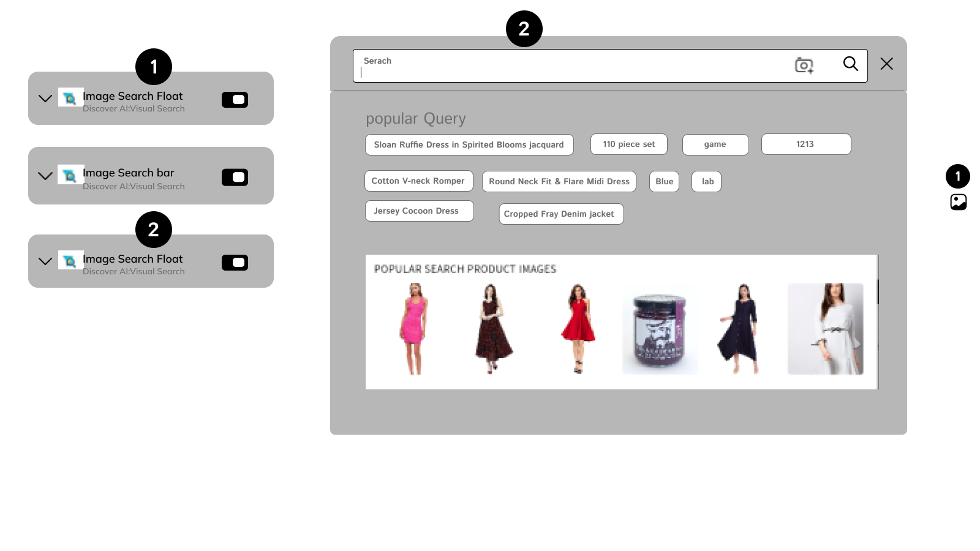Click the POPULAR SEARCH PRODUCT IMAGES heading
This screenshot has width=980, height=551.
[x=465, y=269]
